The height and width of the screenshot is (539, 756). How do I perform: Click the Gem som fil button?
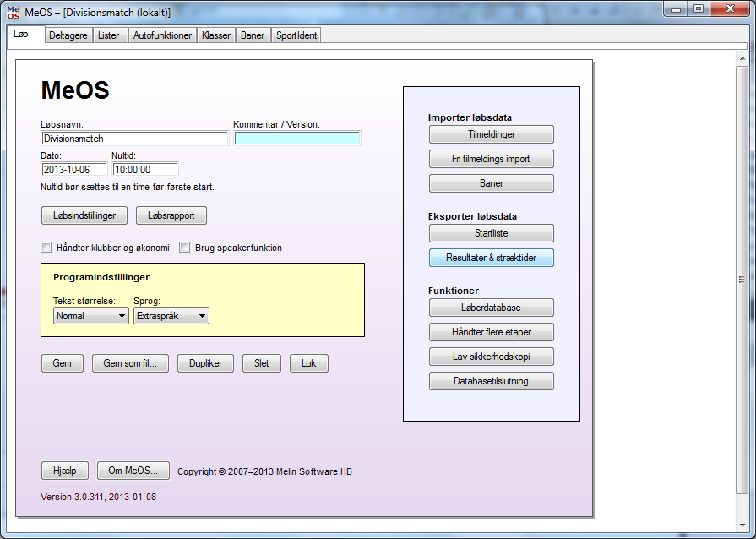coord(130,363)
